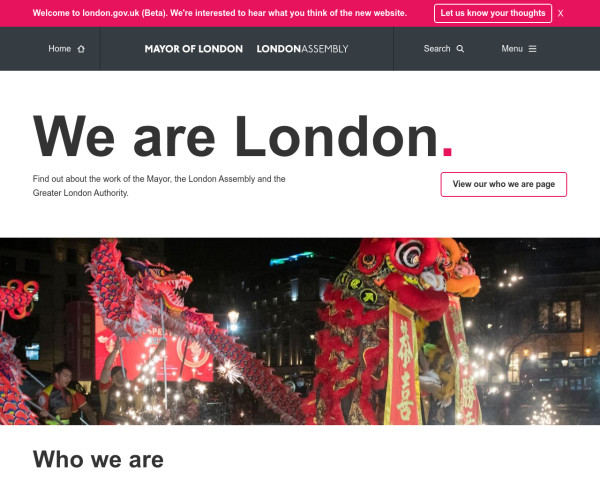Click the Mayor of London logo
The width and height of the screenshot is (600, 480).
coord(194,49)
